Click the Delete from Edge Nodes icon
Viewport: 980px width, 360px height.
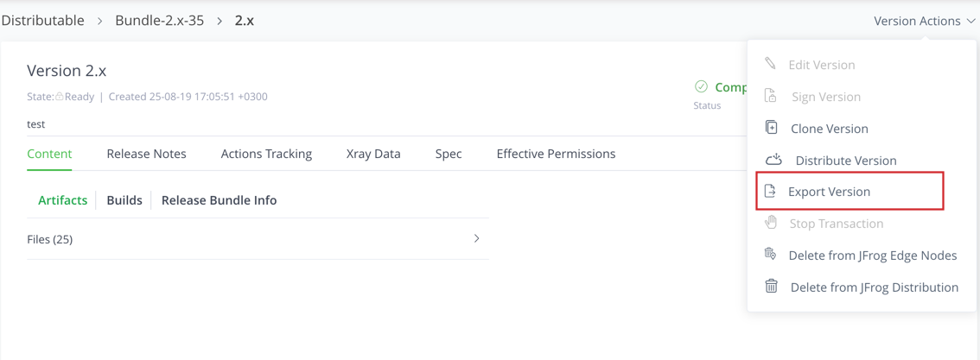pos(771,255)
